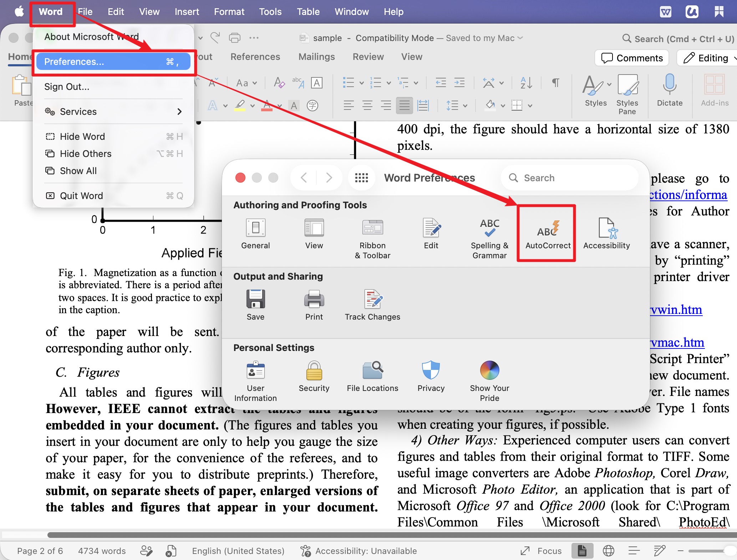The height and width of the screenshot is (560, 737).
Task: Expand the multilevel list dropdown
Action: point(416,83)
